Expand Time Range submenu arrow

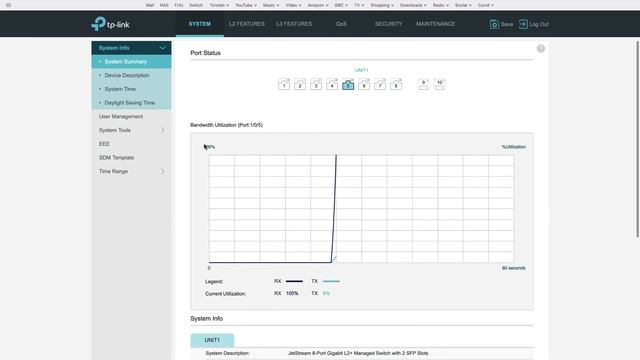click(162, 171)
